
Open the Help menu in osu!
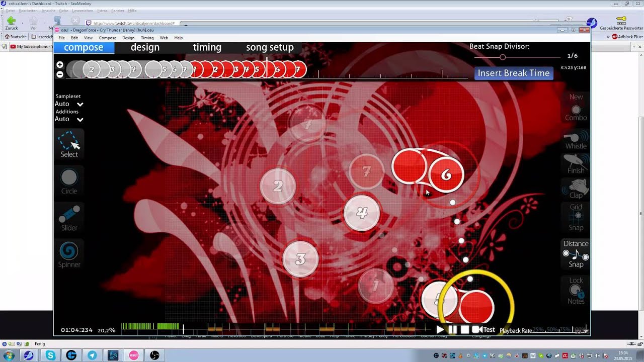coord(179,38)
